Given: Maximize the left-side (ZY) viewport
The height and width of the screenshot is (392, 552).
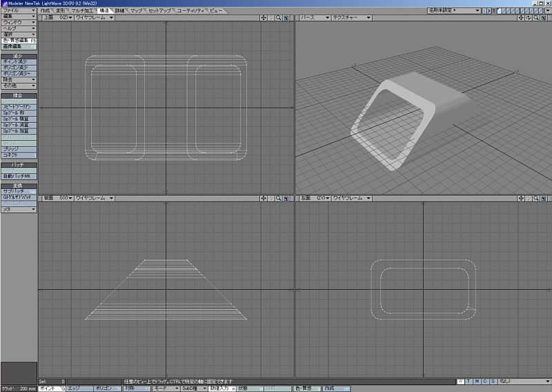Looking at the screenshot, I should [545, 199].
